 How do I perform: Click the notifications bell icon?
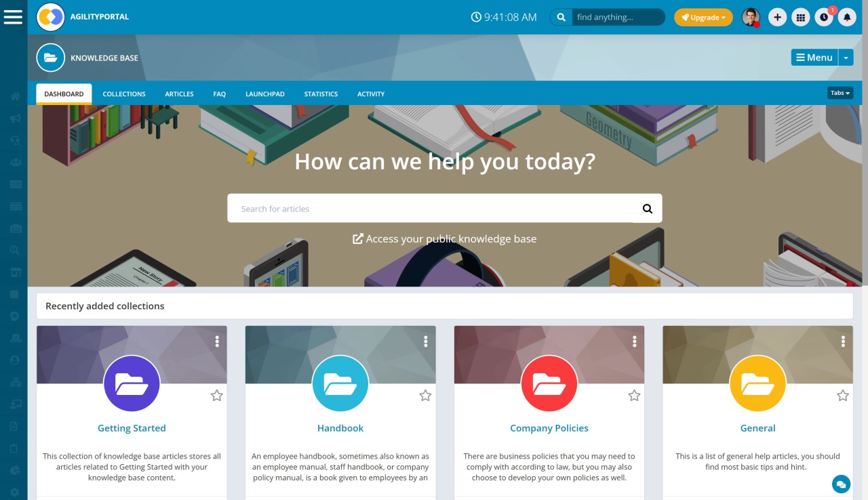[x=847, y=18]
